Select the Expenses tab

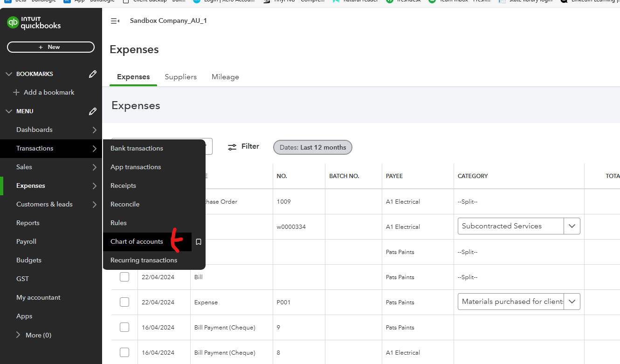(x=133, y=77)
